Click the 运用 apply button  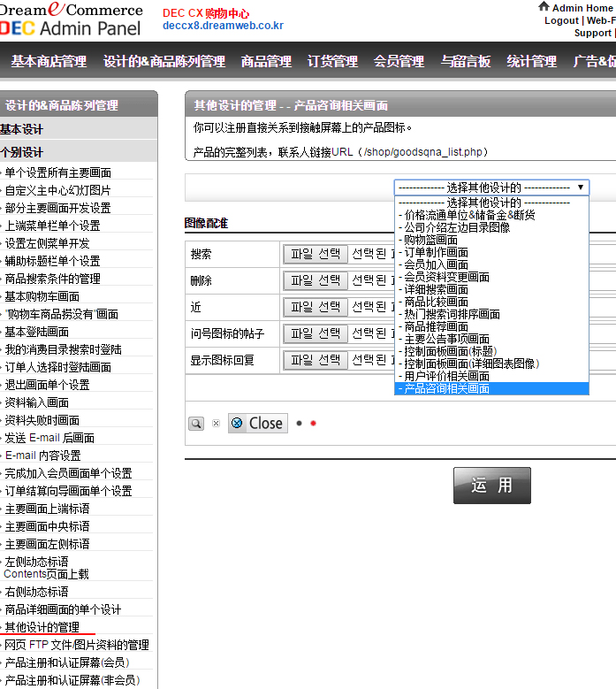coord(491,485)
